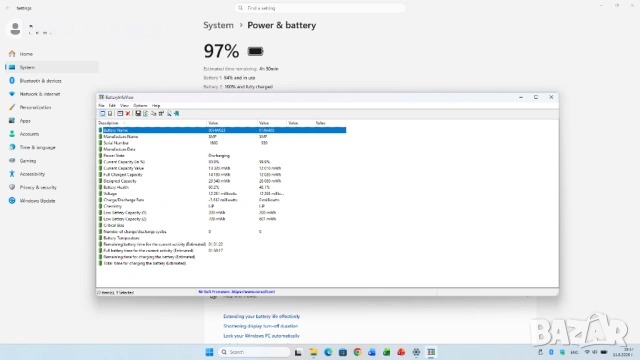Viewport: 640px width, 360px height.
Task: Select the Low Battery Capacity (2) row
Action: [x=222, y=219]
